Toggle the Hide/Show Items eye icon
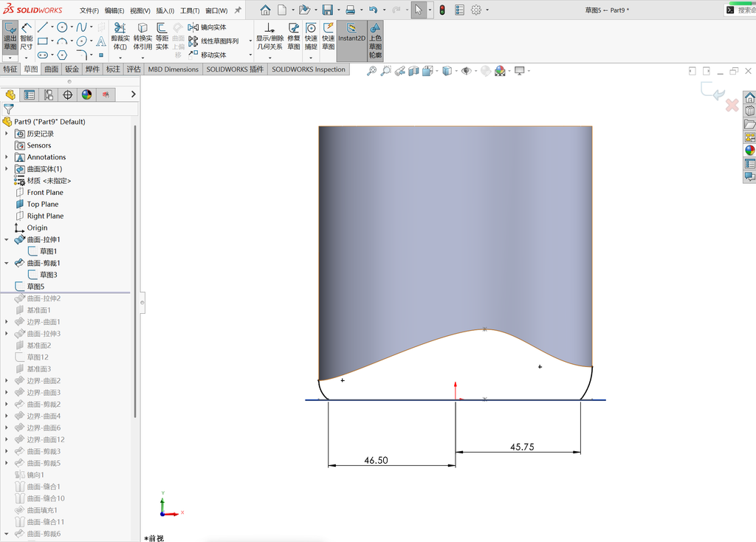 pos(466,71)
